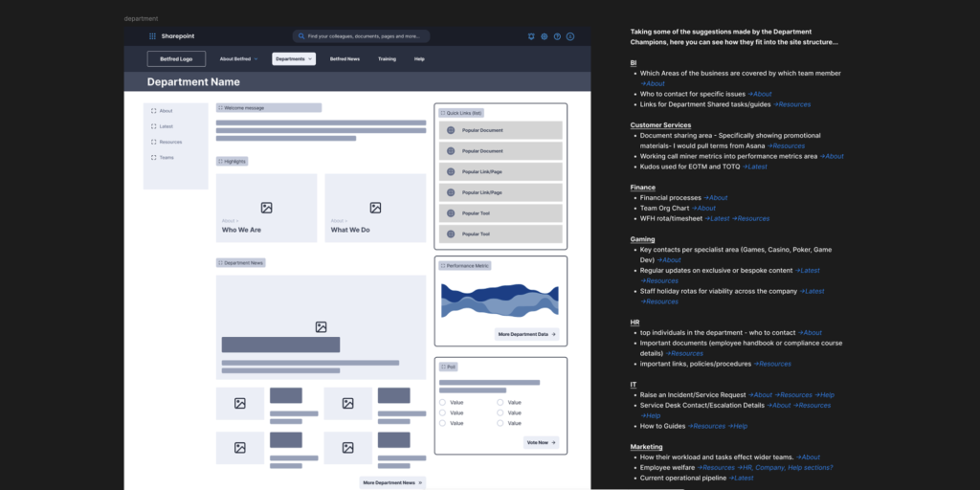Go to Training in the navigation bar
980x490 pixels.
pyautogui.click(x=387, y=59)
